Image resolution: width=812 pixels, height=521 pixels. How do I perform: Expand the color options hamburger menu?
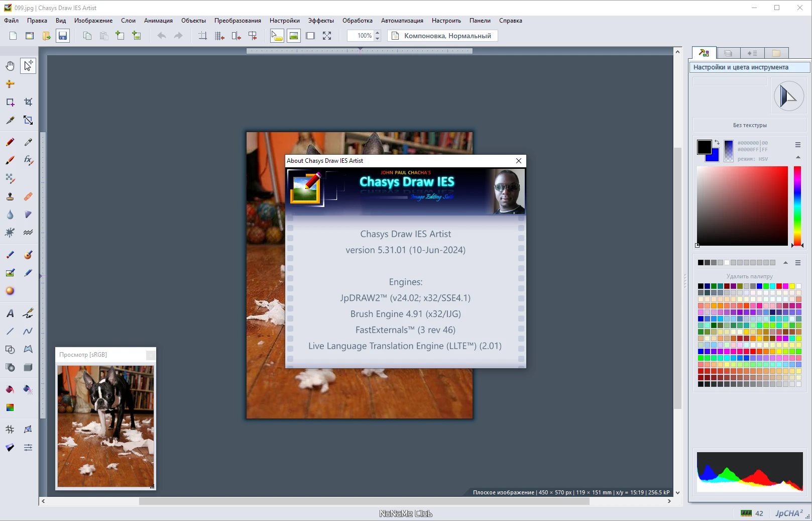coord(798,145)
